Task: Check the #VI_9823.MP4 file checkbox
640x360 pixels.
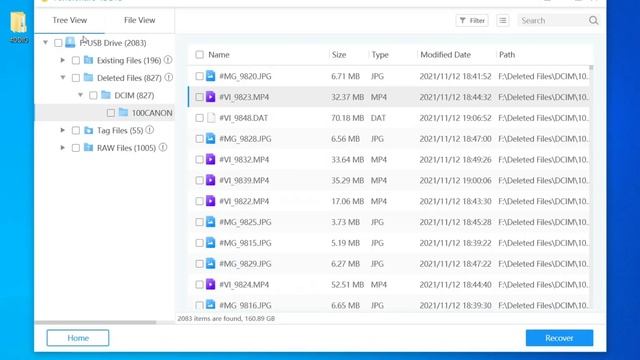Action: [200, 97]
